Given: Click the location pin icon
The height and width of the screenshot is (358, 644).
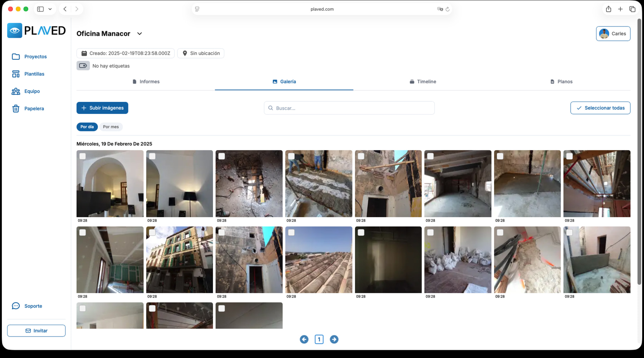Looking at the screenshot, I should (185, 53).
